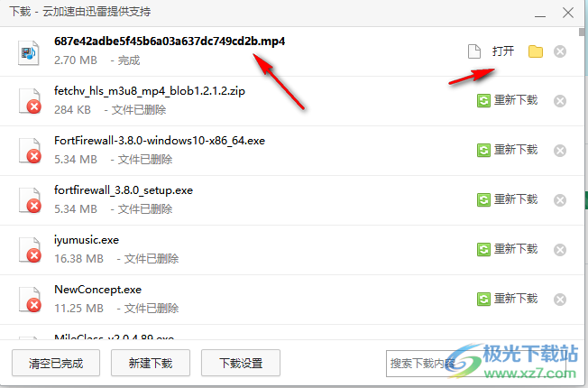Remove the fetchv zip entry from list
The height and width of the screenshot is (388, 588).
click(560, 101)
